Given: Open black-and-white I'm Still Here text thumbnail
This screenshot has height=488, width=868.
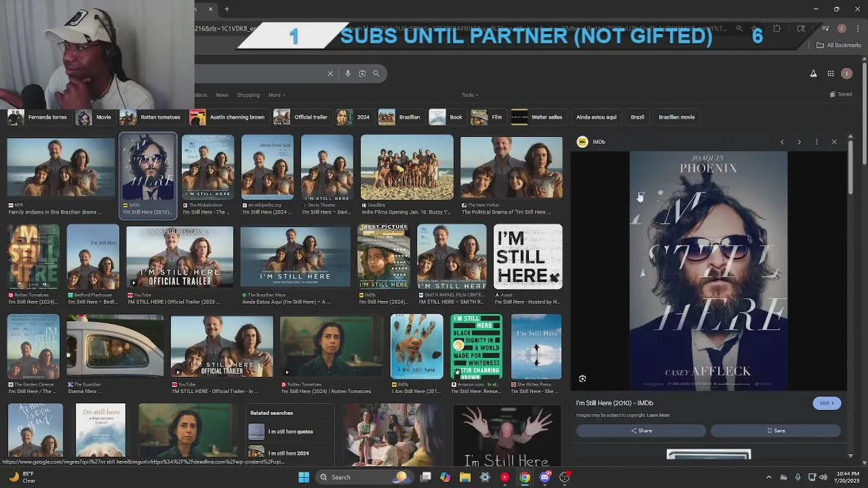Looking at the screenshot, I should click(528, 258).
